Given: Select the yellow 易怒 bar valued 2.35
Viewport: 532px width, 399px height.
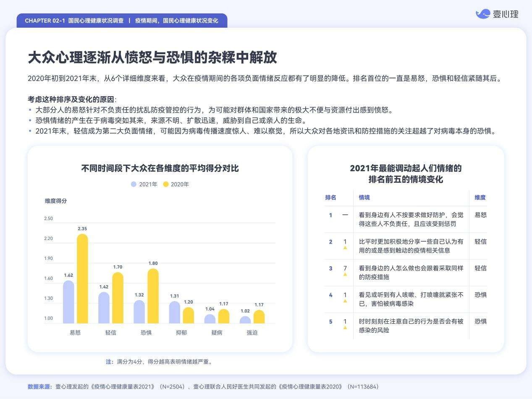Looking at the screenshot, I should click(x=82, y=278).
